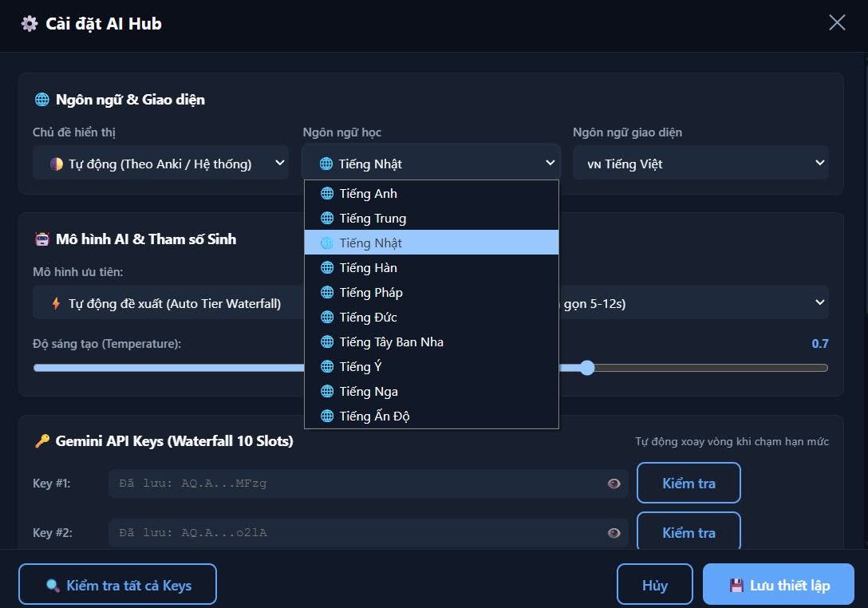This screenshot has width=868, height=608.
Task: Cancel with the Hủy button
Action: pos(655,584)
